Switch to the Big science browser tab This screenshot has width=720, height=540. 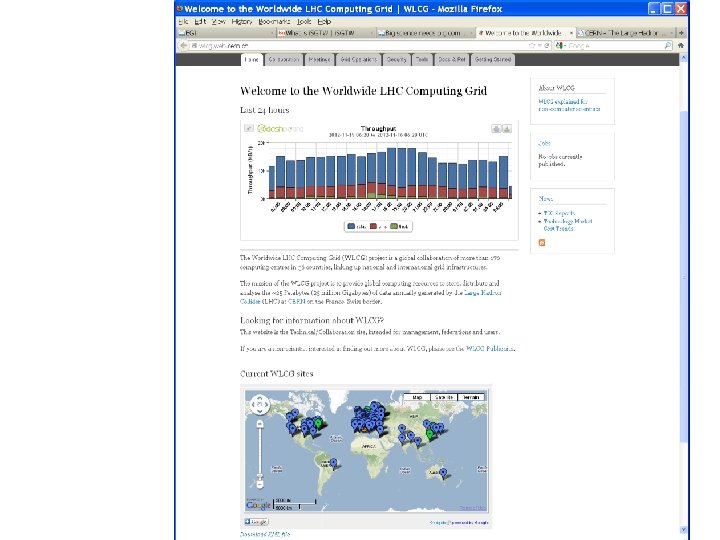coord(424,33)
